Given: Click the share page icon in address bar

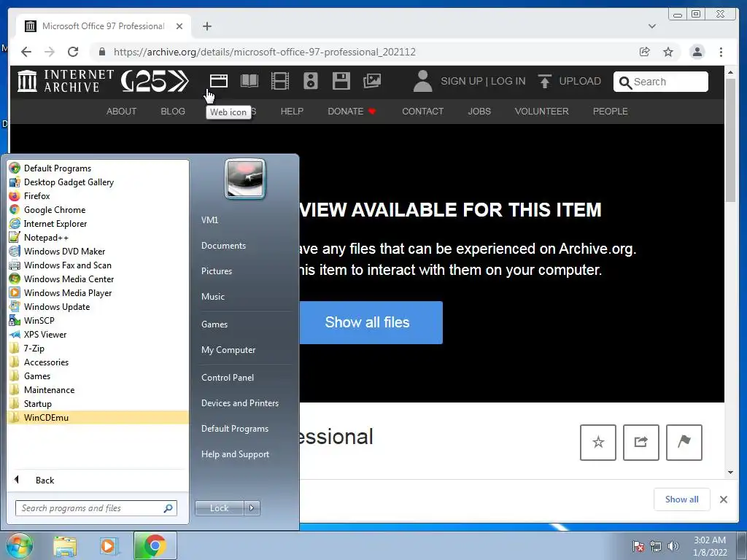Looking at the screenshot, I should coord(645,52).
